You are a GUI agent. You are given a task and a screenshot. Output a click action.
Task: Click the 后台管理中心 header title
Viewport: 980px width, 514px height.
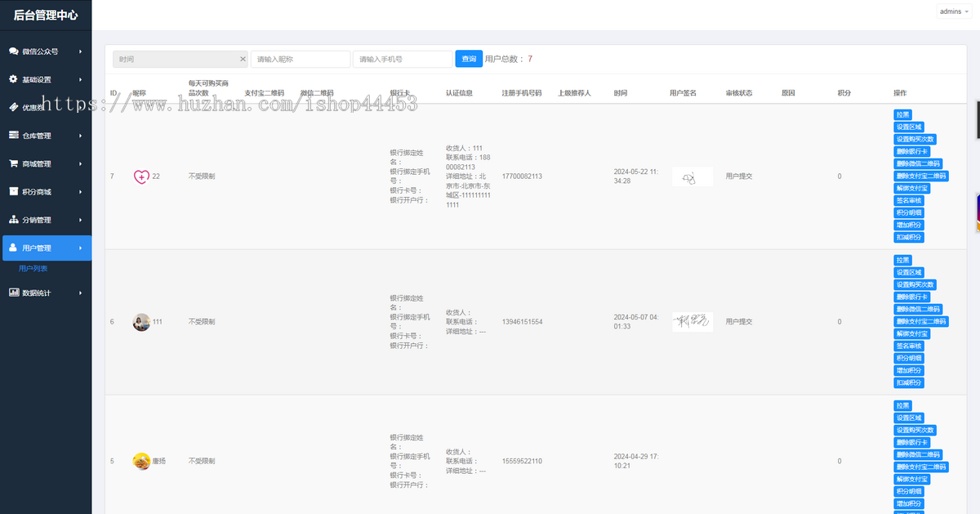[46, 15]
